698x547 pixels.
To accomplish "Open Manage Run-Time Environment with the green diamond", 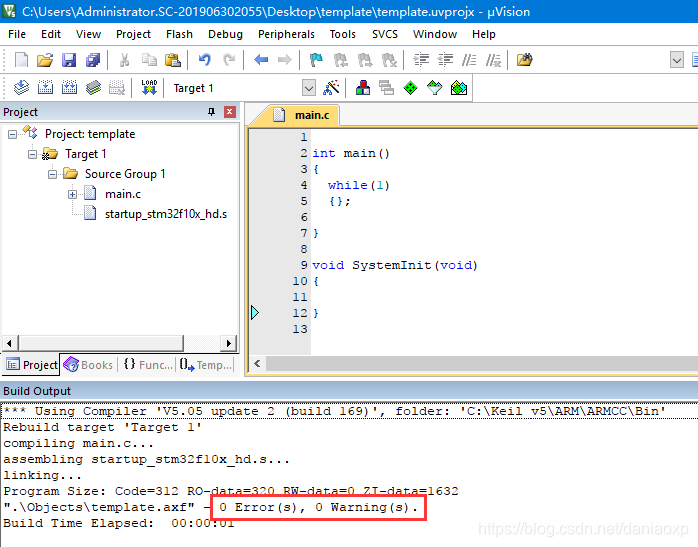I will (x=410, y=88).
